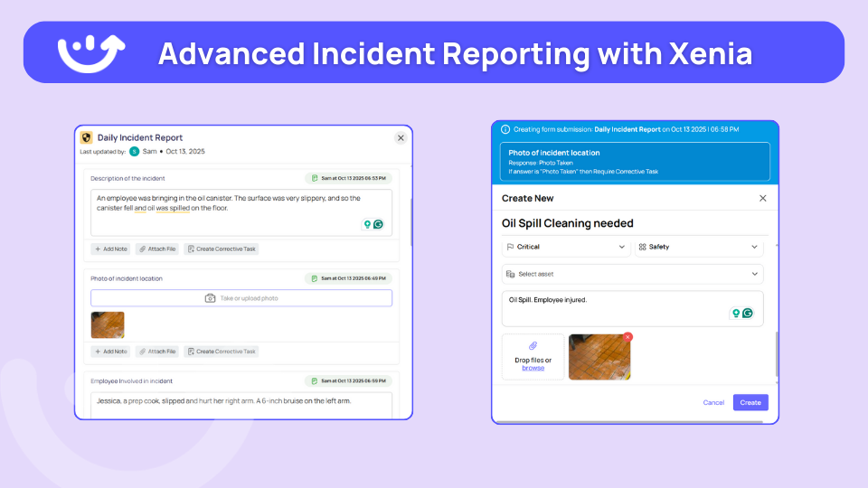Click lightbulb icon in task description box

point(736,314)
